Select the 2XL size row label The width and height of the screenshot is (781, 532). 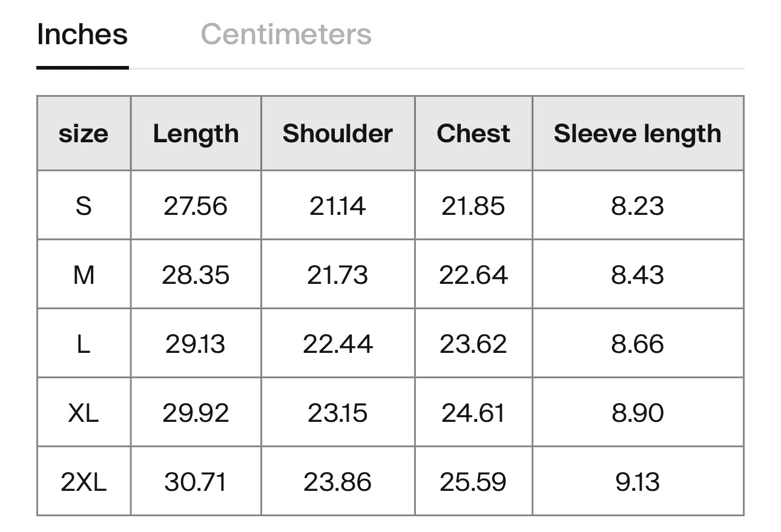pyautogui.click(x=84, y=482)
